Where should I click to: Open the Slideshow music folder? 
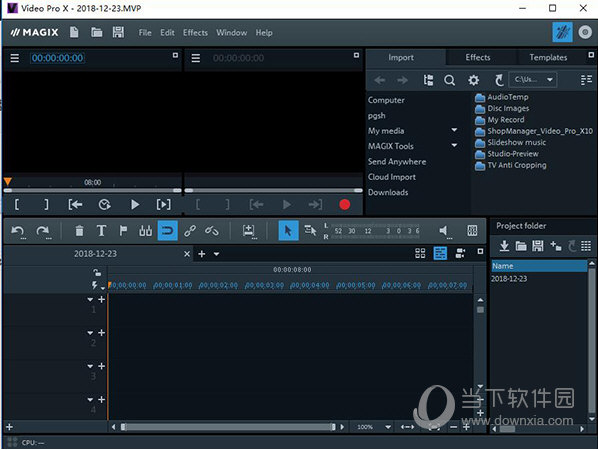[x=510, y=142]
